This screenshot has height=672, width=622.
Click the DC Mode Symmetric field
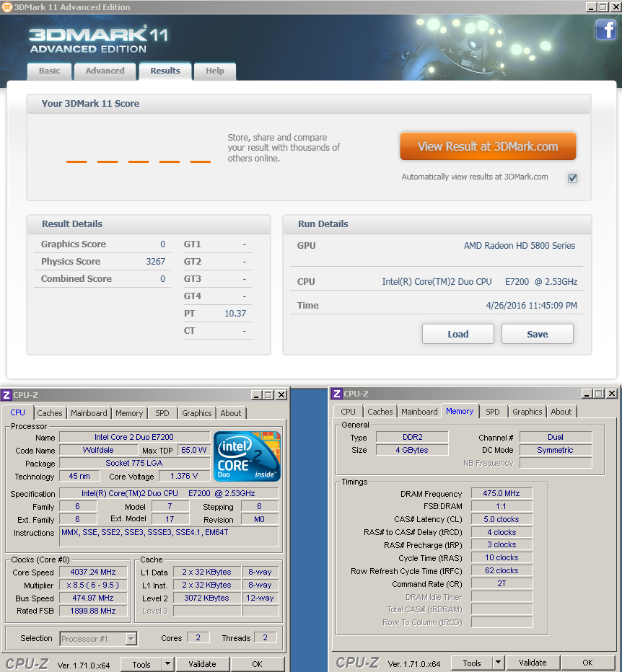[x=556, y=450]
